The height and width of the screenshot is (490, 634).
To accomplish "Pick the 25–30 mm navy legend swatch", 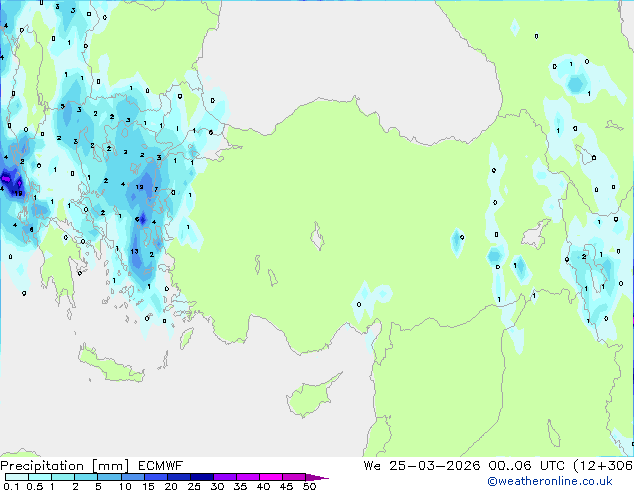I will click(x=201, y=477).
